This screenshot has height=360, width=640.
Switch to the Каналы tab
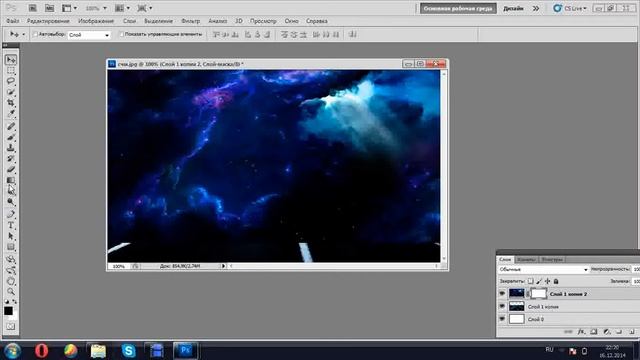point(526,259)
